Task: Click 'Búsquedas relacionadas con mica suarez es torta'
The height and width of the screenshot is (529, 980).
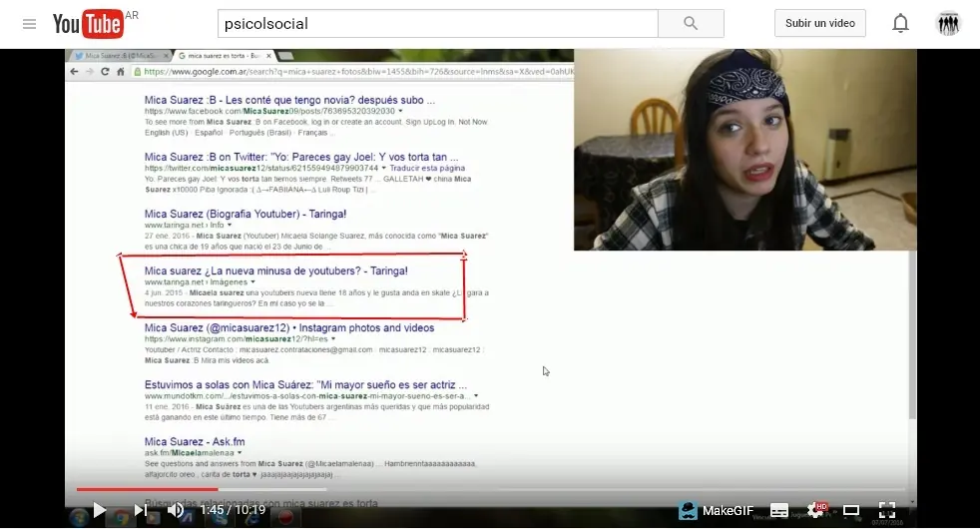Action: 261,503
